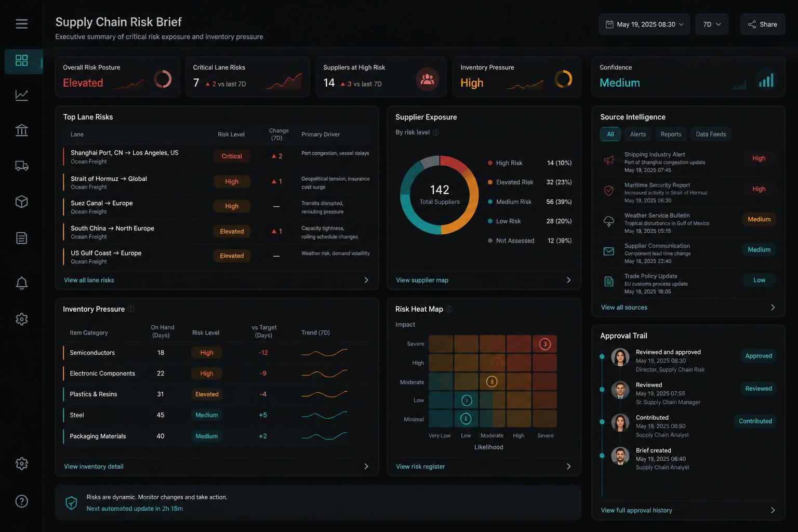The height and width of the screenshot is (532, 798).
Task: Click the Sr. Supply Chain Manager avatar
Action: pyautogui.click(x=620, y=390)
